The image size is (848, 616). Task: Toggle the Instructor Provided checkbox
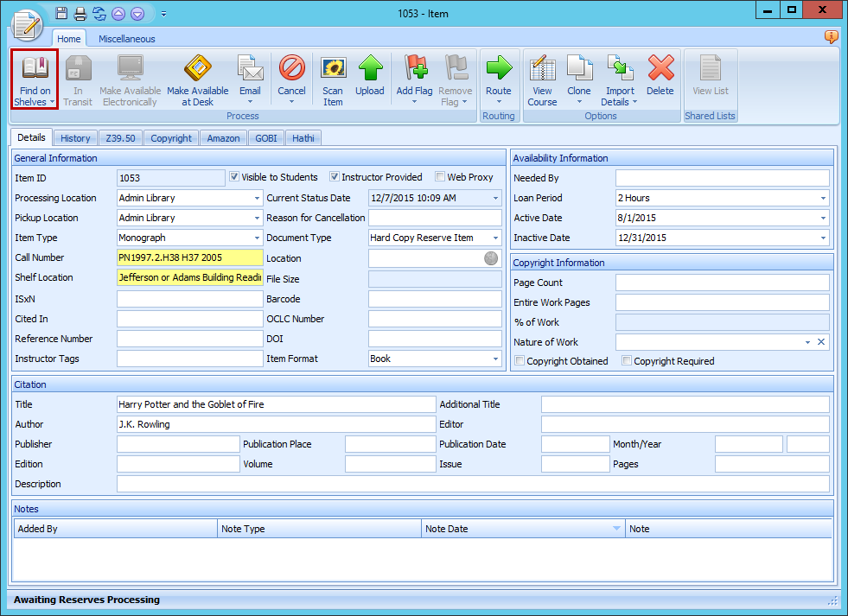[335, 177]
